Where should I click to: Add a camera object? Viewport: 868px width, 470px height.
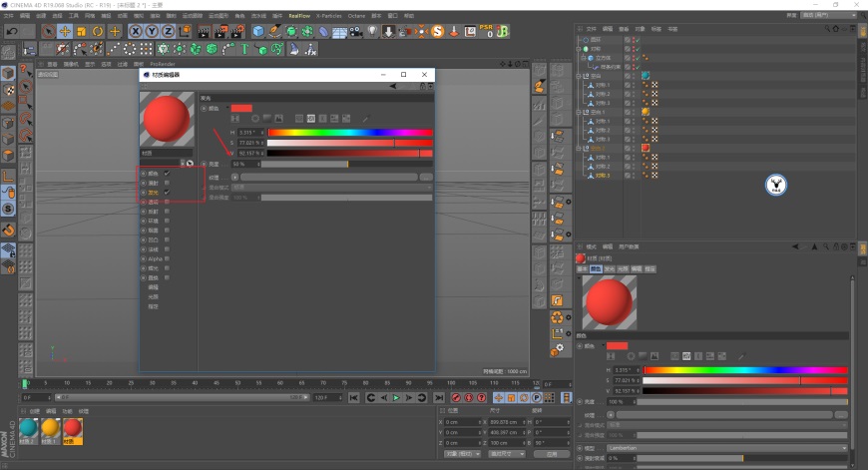356,32
